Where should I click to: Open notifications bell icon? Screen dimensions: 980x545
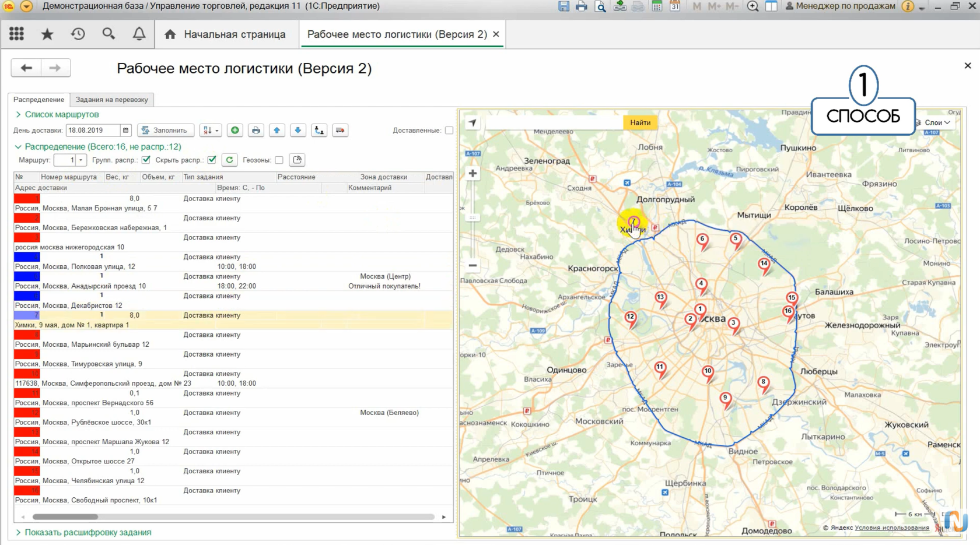coord(139,34)
